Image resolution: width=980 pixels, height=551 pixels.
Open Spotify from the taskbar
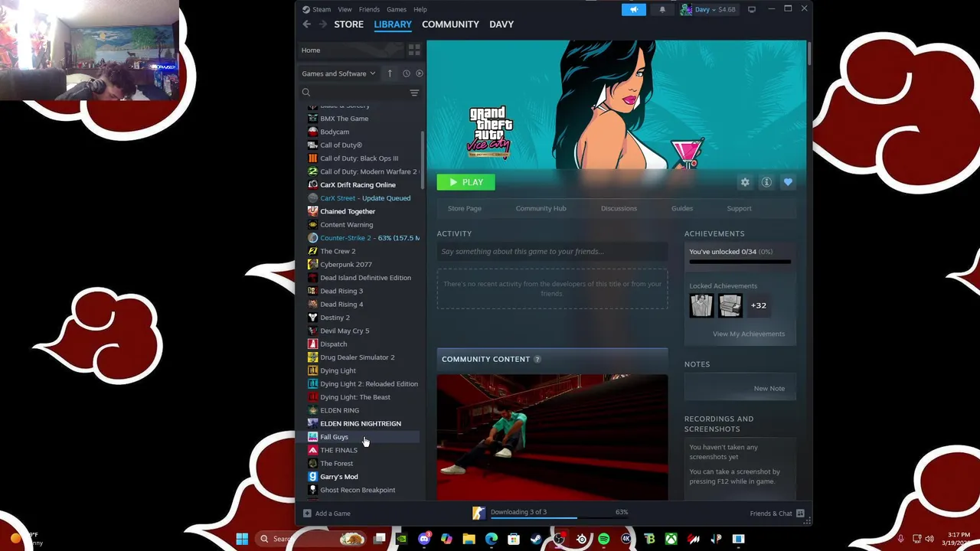(604, 539)
